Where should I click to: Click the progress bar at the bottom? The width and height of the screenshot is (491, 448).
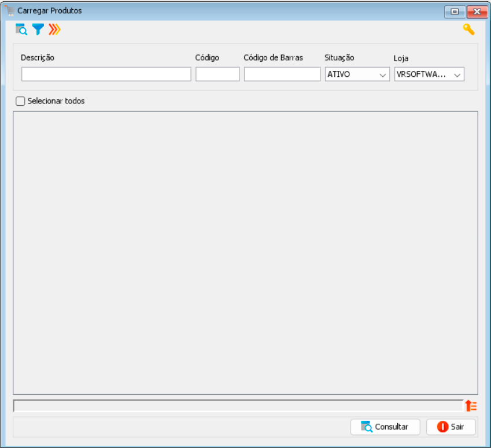[x=238, y=406]
